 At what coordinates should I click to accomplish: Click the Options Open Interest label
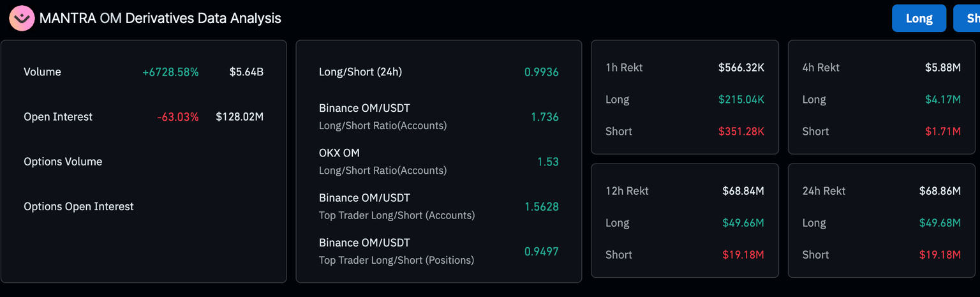point(78,206)
